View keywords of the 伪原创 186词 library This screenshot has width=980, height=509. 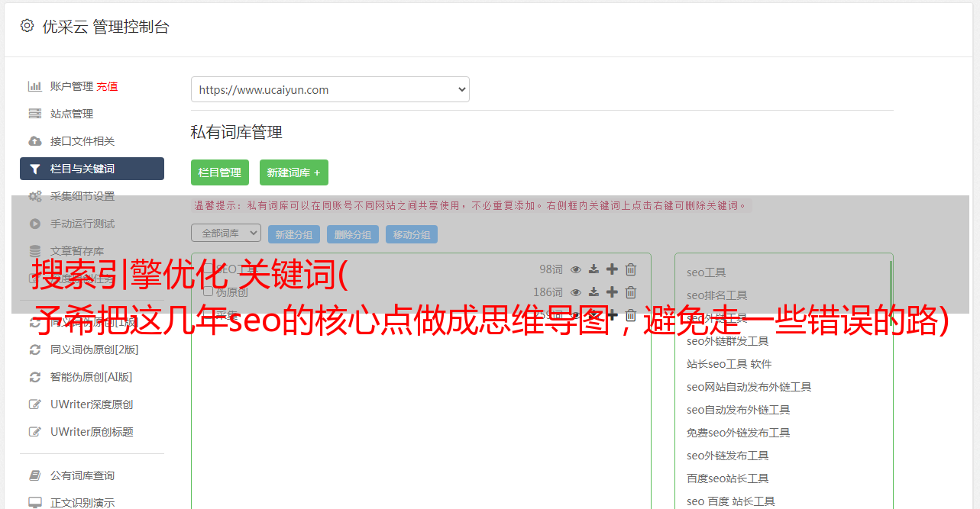click(x=576, y=292)
